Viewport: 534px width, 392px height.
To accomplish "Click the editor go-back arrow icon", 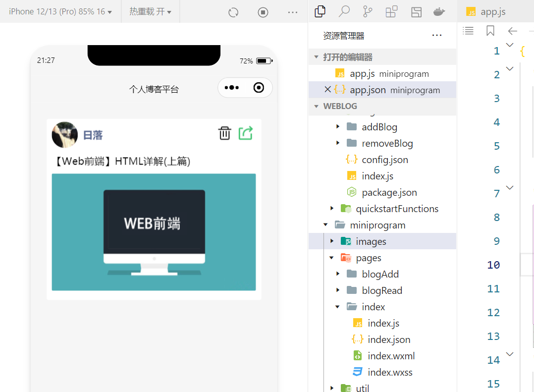I will (x=513, y=31).
